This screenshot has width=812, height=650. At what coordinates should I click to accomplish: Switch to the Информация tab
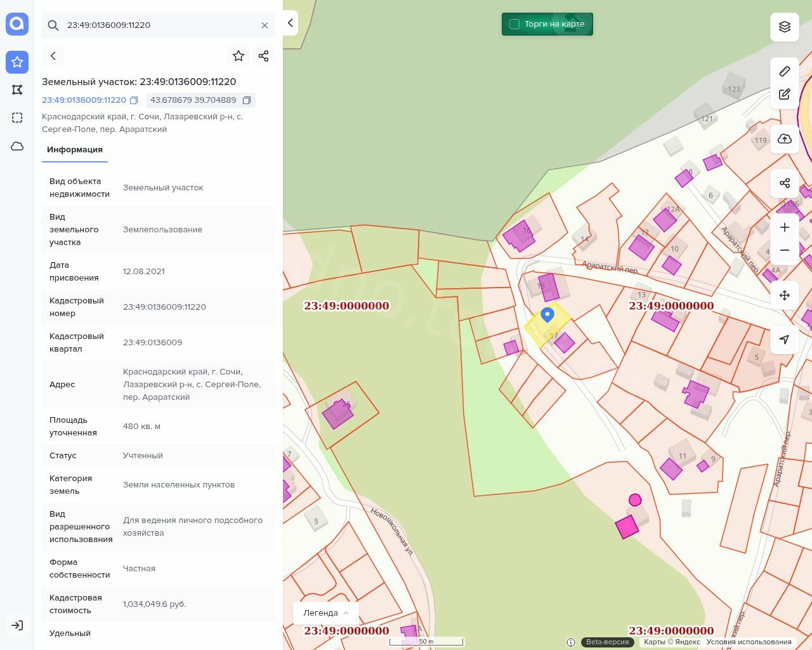pyautogui.click(x=75, y=150)
